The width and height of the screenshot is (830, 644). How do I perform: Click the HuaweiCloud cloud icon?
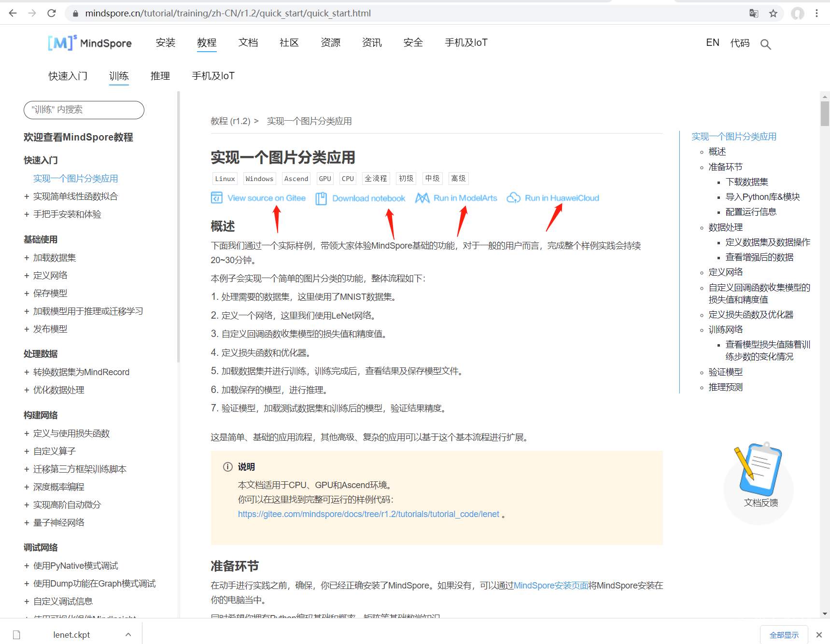point(513,198)
